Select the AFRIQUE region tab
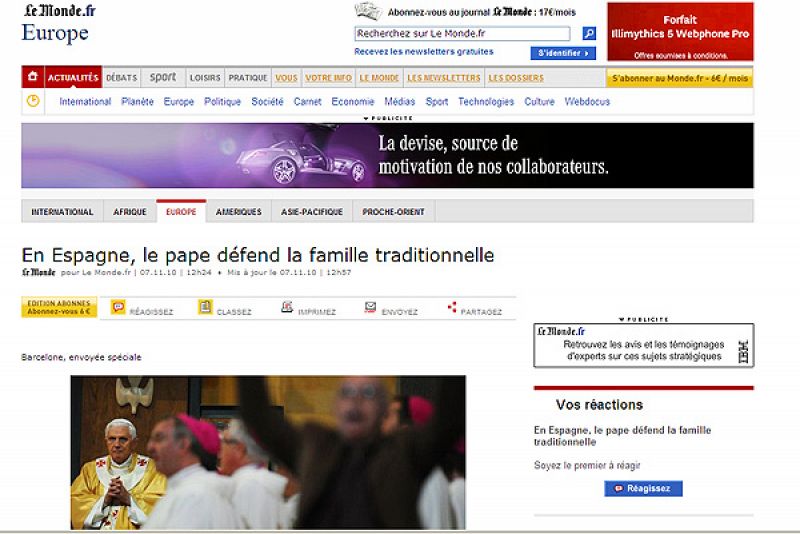 [x=130, y=212]
